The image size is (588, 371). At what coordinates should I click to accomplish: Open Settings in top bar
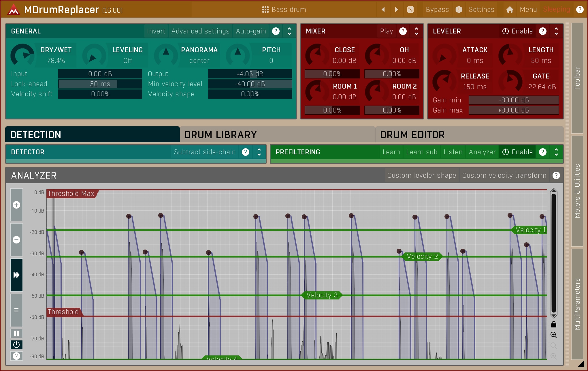pyautogui.click(x=481, y=10)
